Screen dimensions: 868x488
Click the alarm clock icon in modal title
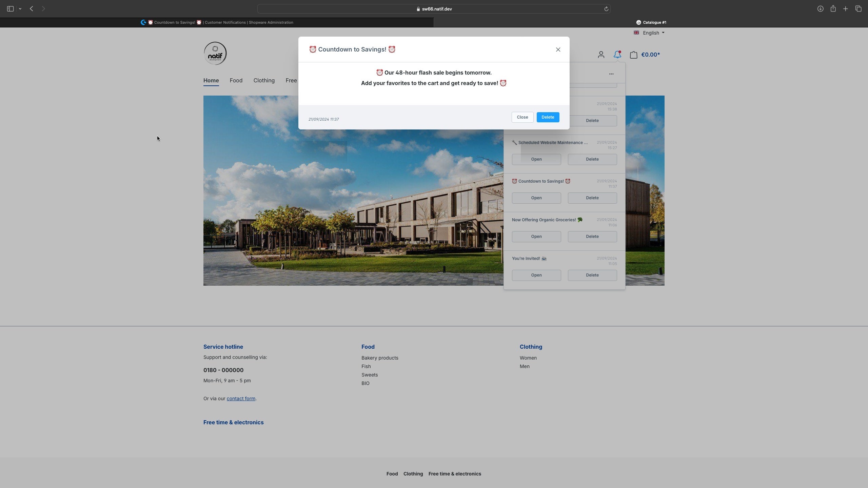[x=312, y=49]
